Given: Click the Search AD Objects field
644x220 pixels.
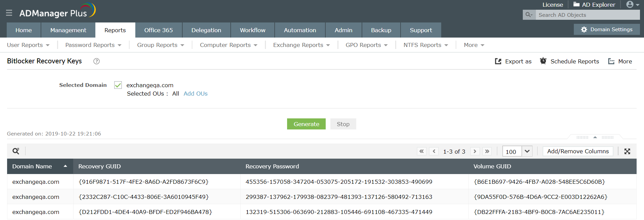Looking at the screenshot, I should [x=588, y=15].
